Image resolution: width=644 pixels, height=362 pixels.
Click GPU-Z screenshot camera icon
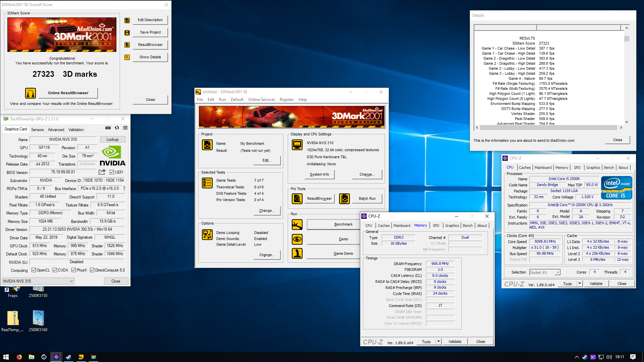[x=108, y=128]
